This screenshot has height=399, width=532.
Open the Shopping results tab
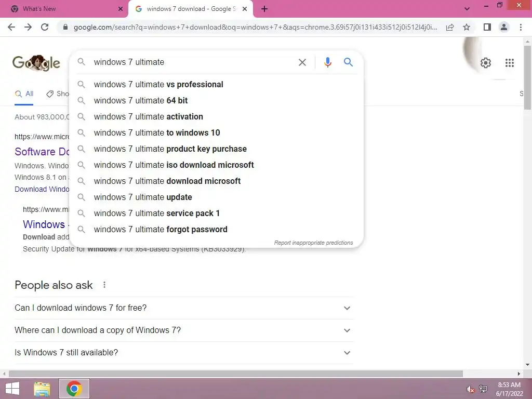point(58,94)
